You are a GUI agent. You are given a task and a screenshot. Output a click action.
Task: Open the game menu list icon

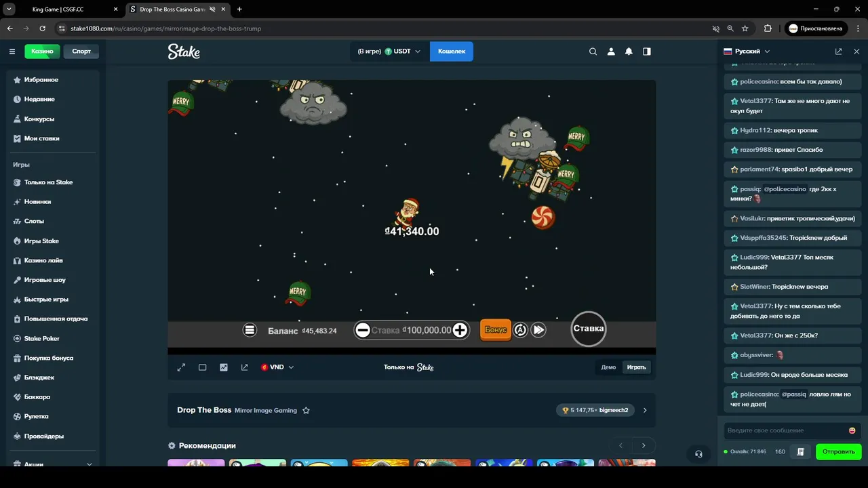[x=250, y=330]
